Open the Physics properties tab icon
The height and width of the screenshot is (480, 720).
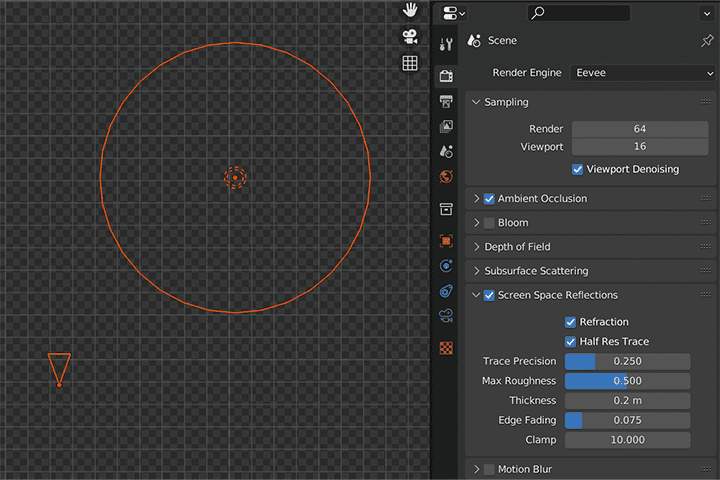click(x=446, y=266)
